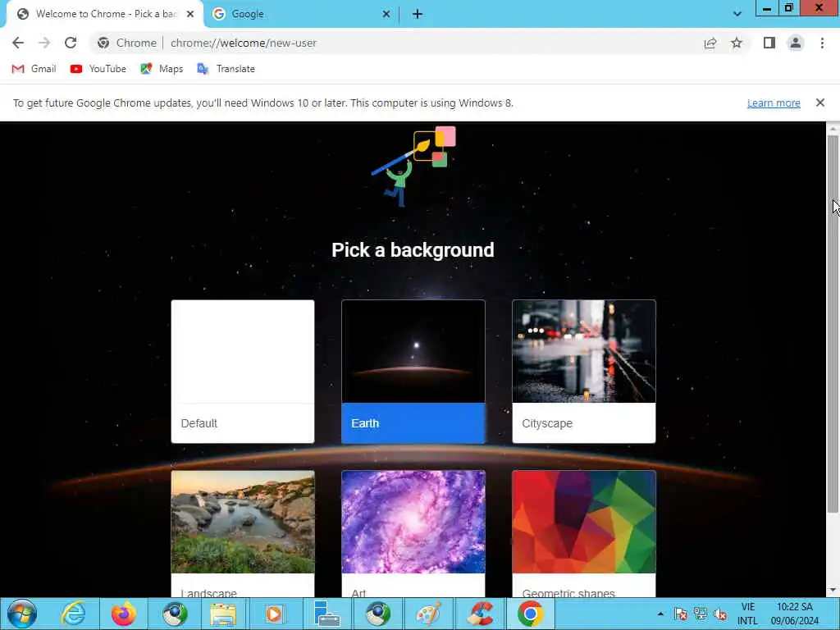This screenshot has width=840, height=630.
Task: Click the scrollbar up arrow
Action: coord(833,129)
